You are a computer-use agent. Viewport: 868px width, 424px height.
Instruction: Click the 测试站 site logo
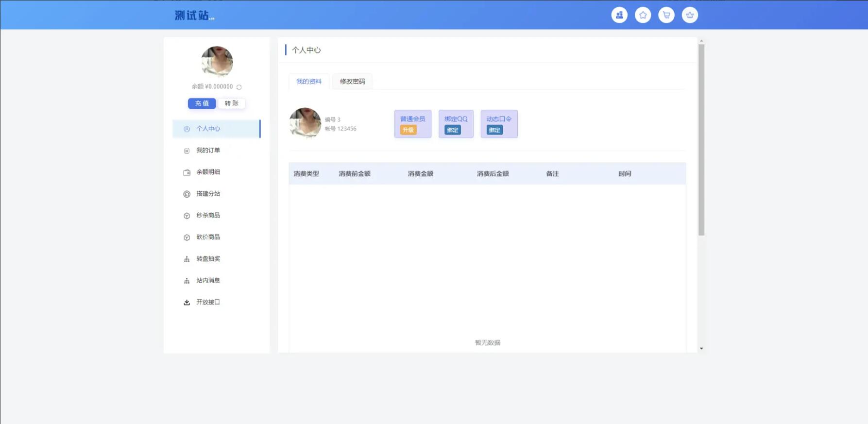[194, 16]
